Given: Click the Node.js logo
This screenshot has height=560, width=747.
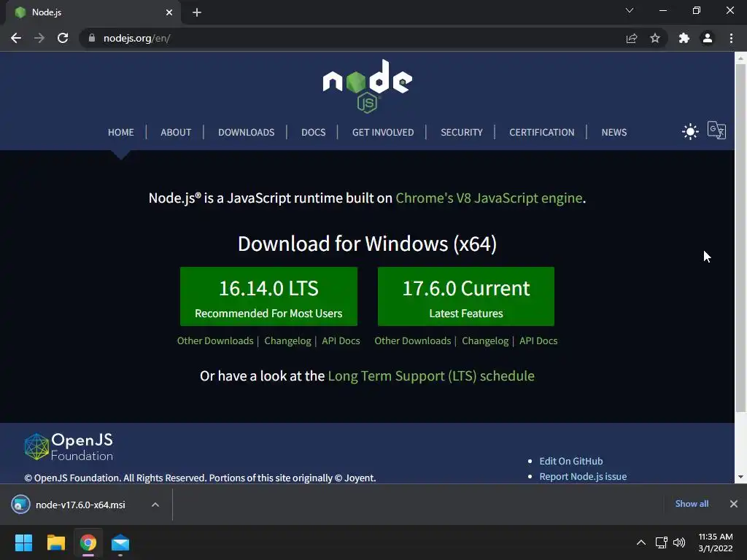Looking at the screenshot, I should tap(368, 86).
